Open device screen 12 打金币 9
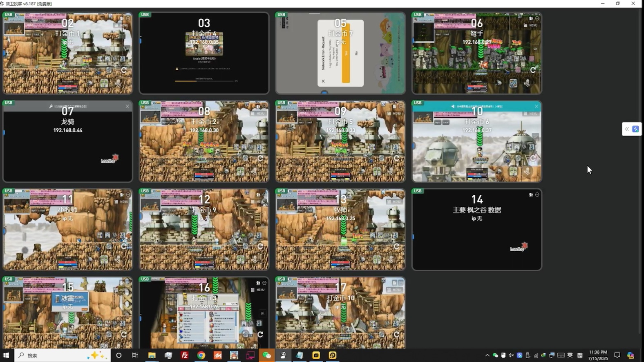This screenshot has height=362, width=644. pyautogui.click(x=204, y=229)
